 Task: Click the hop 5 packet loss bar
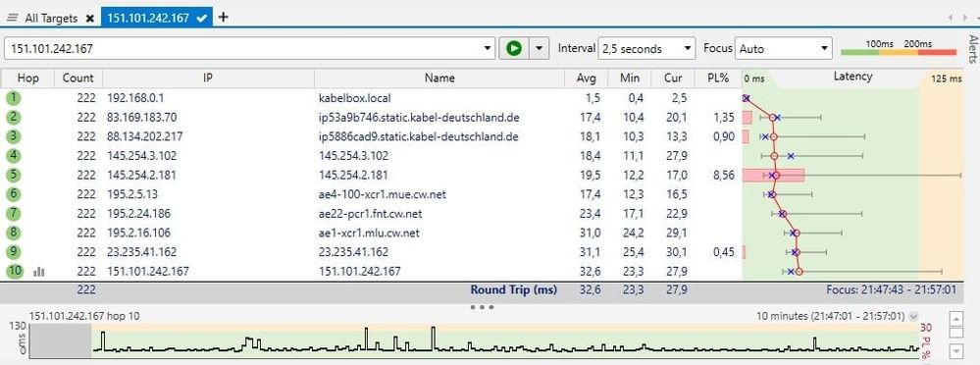(x=773, y=175)
